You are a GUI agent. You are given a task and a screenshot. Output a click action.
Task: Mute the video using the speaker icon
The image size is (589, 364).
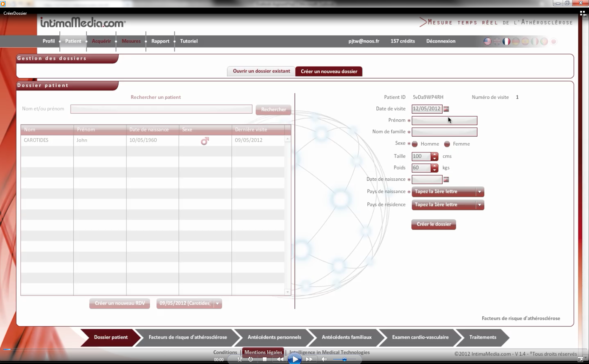pyautogui.click(x=324, y=359)
